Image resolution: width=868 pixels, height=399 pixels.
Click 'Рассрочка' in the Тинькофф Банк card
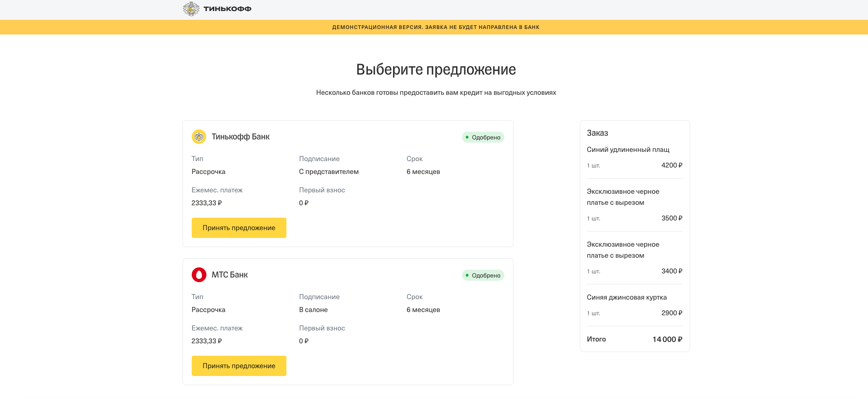coord(208,172)
